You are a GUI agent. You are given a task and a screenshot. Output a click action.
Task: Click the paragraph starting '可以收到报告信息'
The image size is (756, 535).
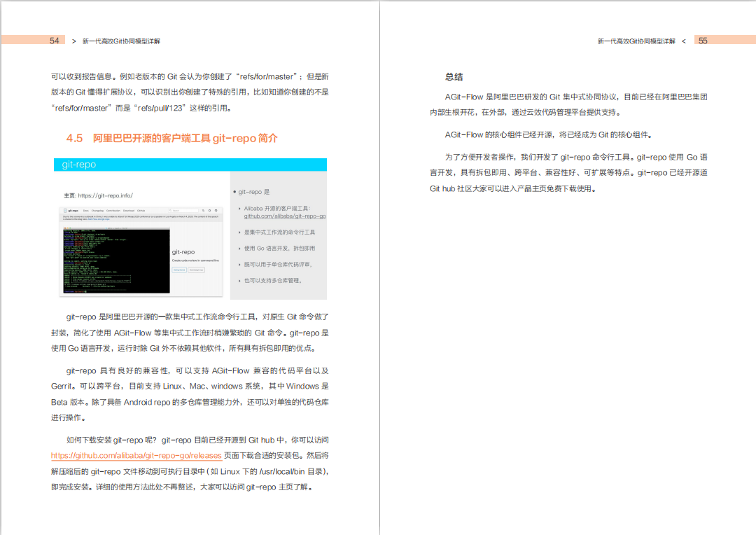190,92
